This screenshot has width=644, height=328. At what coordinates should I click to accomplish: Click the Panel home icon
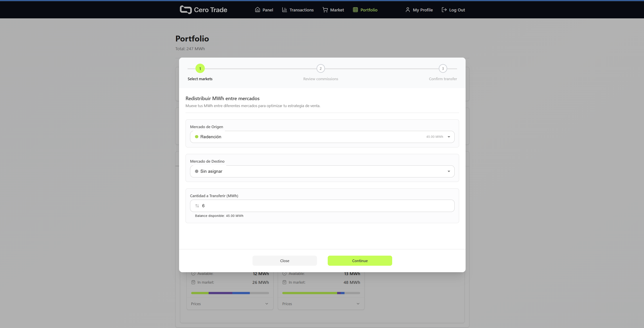[257, 10]
